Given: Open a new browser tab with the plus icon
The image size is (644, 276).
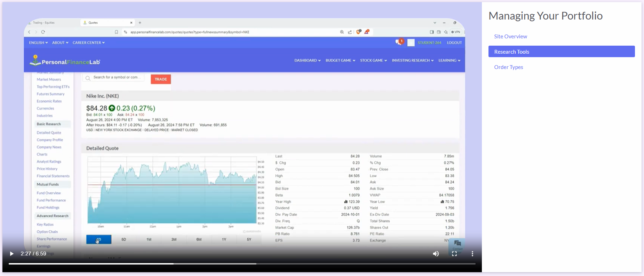Looking at the screenshot, I should pos(140,23).
